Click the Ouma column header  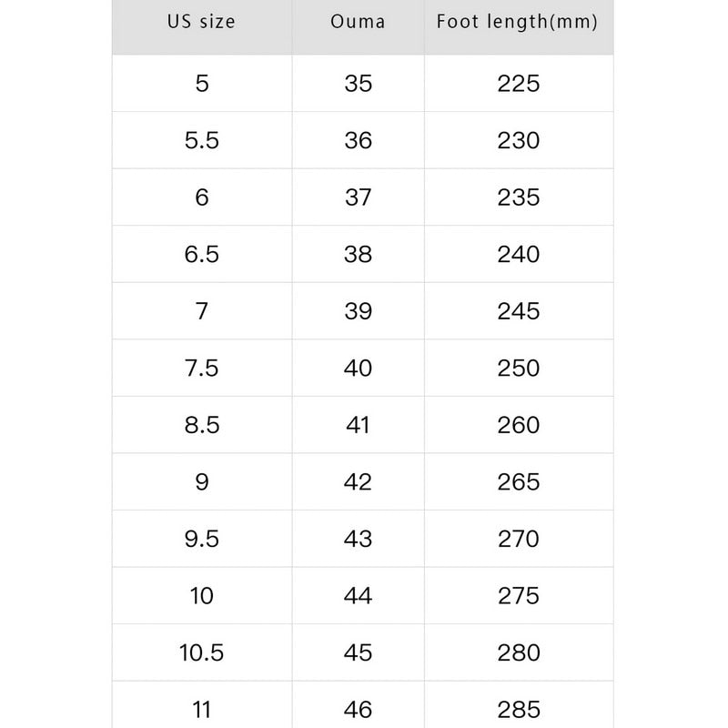[358, 23]
